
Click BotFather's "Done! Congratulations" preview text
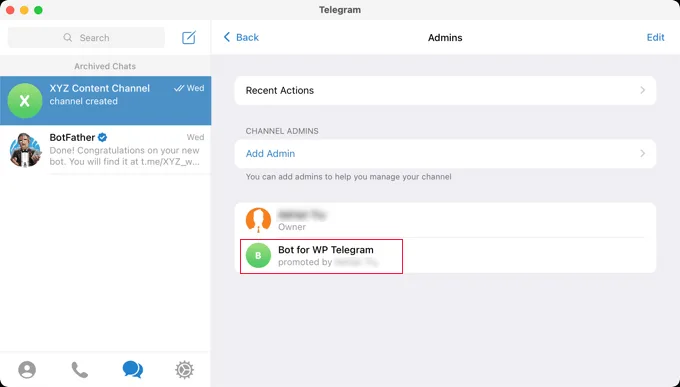click(124, 156)
